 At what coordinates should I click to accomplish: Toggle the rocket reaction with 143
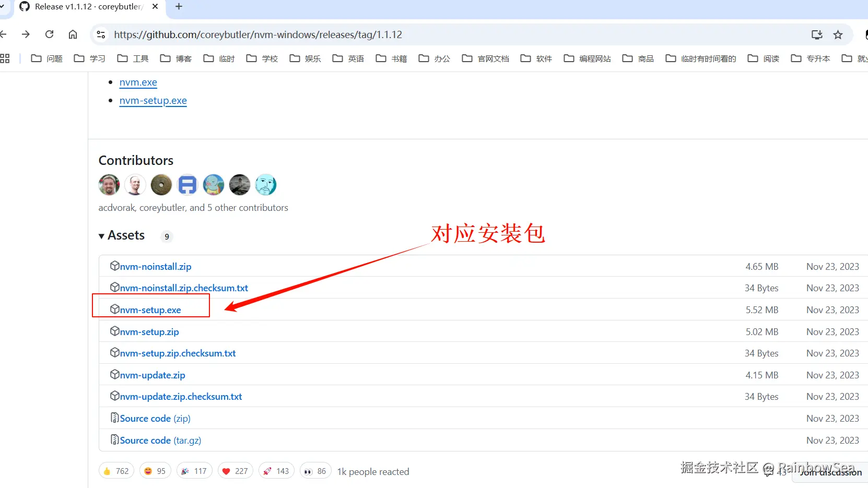[277, 471]
